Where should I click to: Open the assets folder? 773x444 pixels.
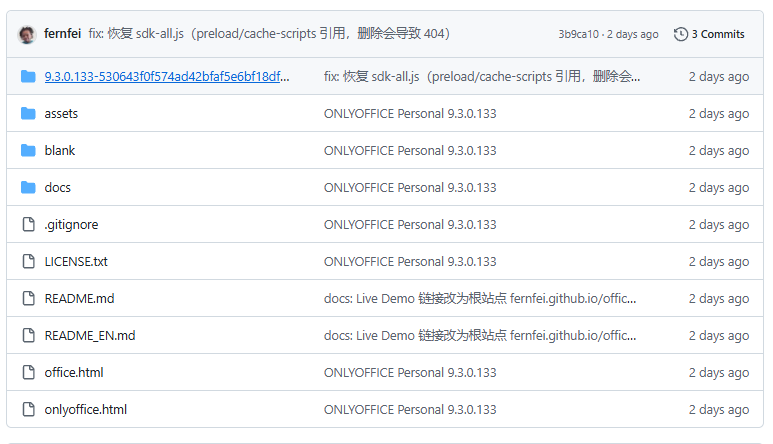coord(61,113)
